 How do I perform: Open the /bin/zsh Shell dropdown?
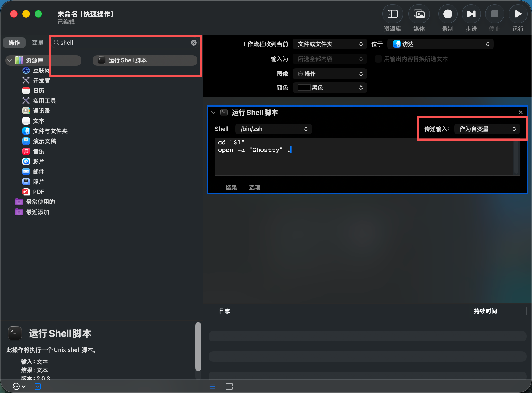pyautogui.click(x=273, y=129)
